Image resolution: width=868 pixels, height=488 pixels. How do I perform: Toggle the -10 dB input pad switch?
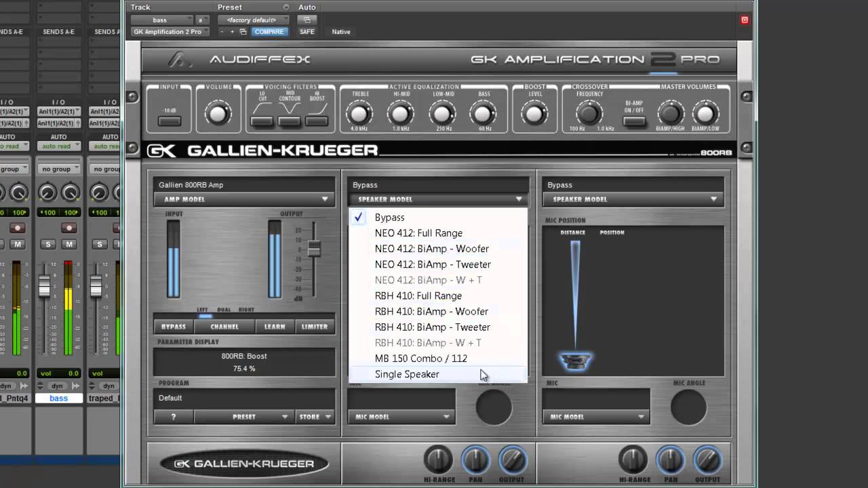[170, 121]
